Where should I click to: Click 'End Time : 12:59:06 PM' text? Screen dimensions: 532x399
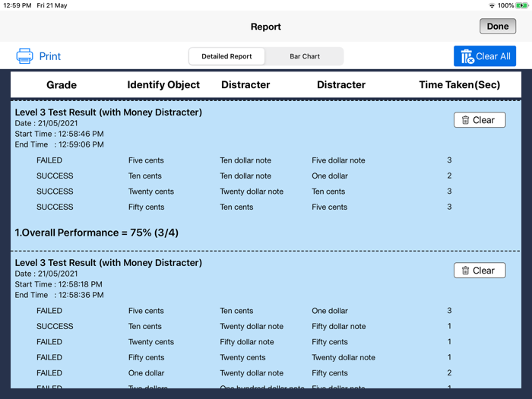[x=59, y=144]
